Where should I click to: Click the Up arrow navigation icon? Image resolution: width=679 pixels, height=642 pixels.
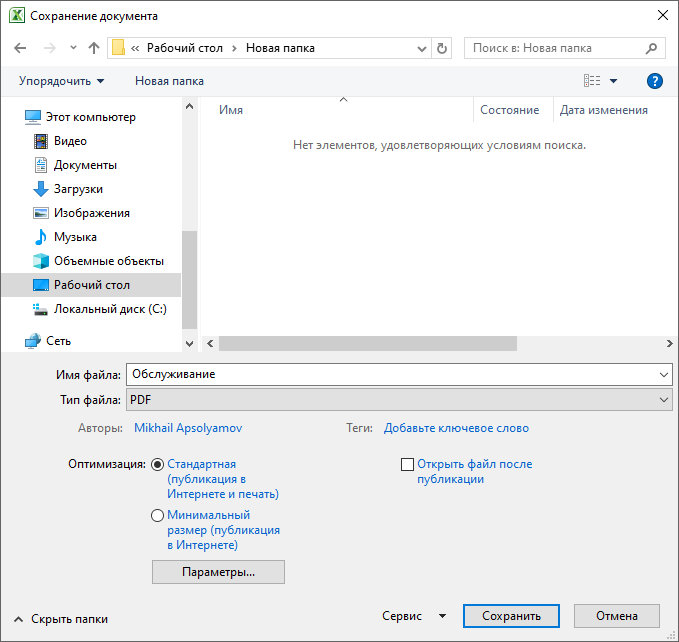(x=94, y=48)
